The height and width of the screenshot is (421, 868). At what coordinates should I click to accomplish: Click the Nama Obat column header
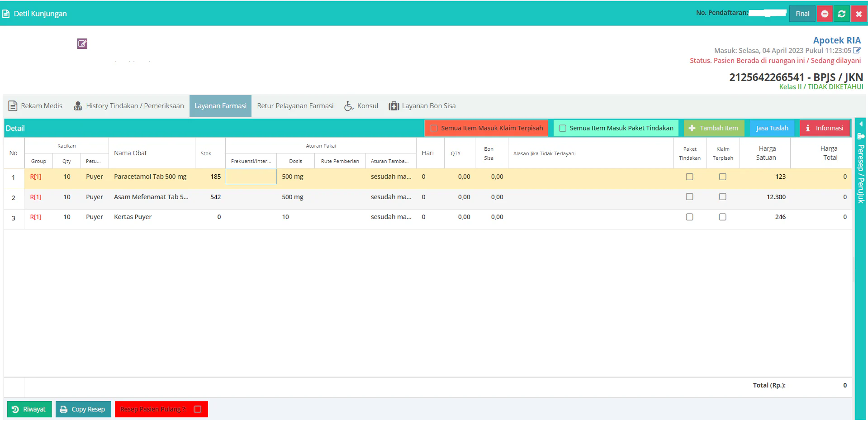click(x=152, y=153)
